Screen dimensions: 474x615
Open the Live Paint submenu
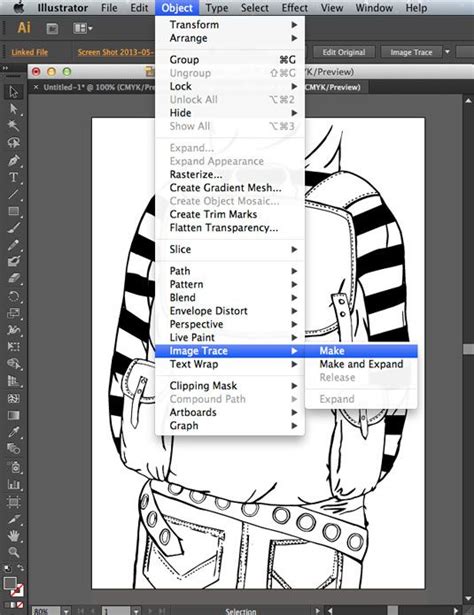click(x=230, y=338)
